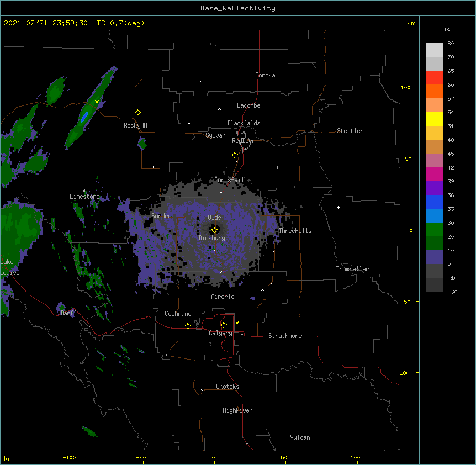Click the white plus marker west of Drumheller
This screenshot has width=476, height=465.
pyautogui.click(x=338, y=207)
